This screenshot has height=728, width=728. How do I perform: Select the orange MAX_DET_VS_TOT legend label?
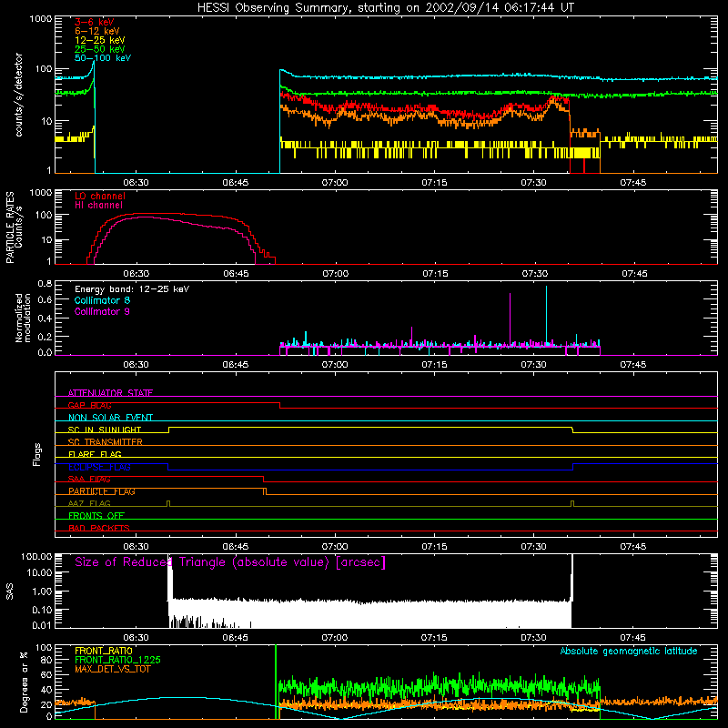(x=112, y=669)
